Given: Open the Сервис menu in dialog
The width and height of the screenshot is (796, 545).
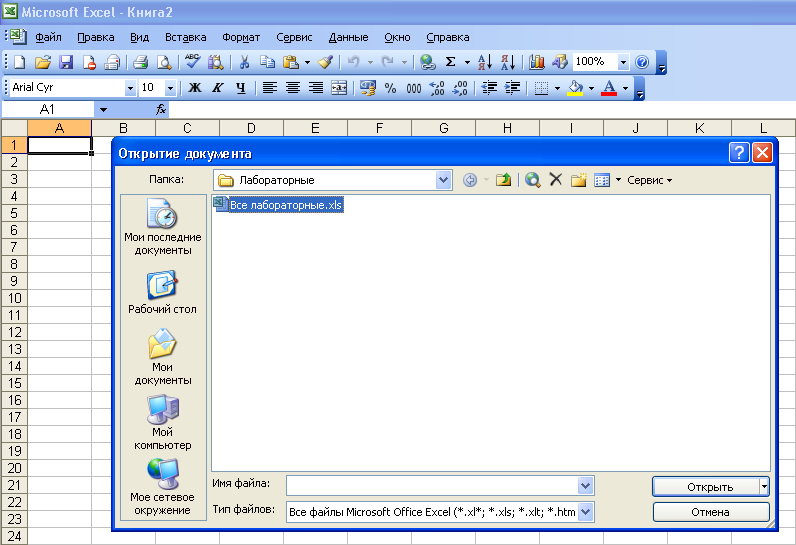Looking at the screenshot, I should pyautogui.click(x=649, y=180).
